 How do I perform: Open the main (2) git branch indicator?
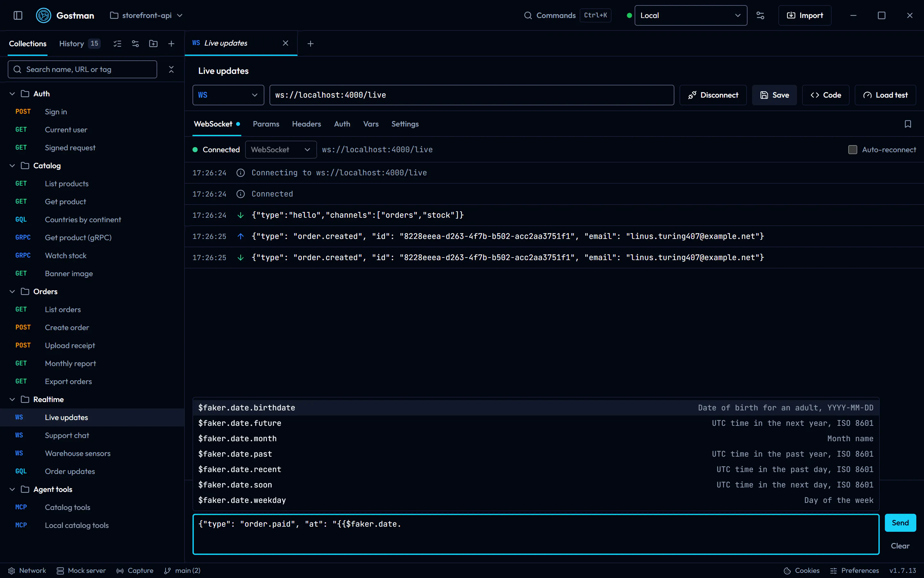click(x=182, y=570)
